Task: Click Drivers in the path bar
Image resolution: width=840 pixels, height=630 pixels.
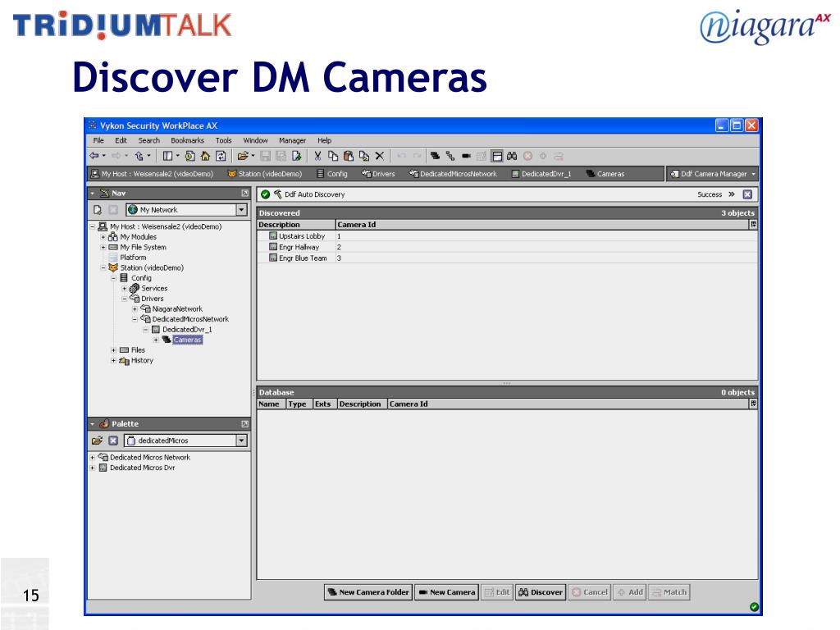Action: click(378, 174)
